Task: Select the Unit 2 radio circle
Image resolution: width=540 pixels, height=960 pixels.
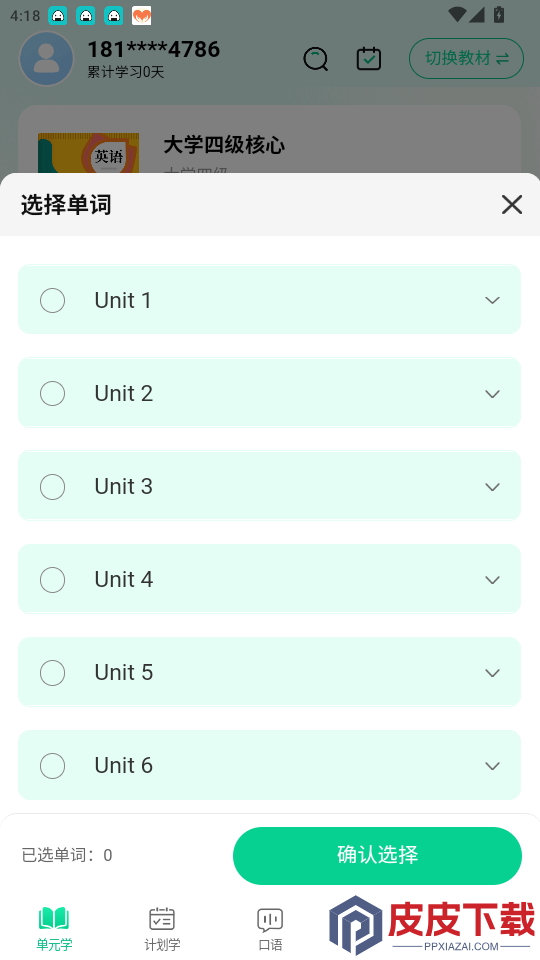Action: 53,394
